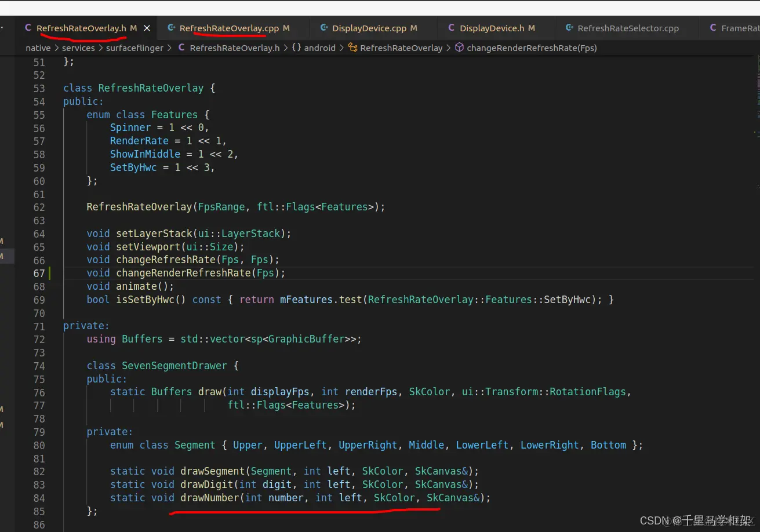The image size is (760, 532).
Task: Click the C++ icon on RefreshRateOverlay.cpp tab
Action: [x=171, y=28]
